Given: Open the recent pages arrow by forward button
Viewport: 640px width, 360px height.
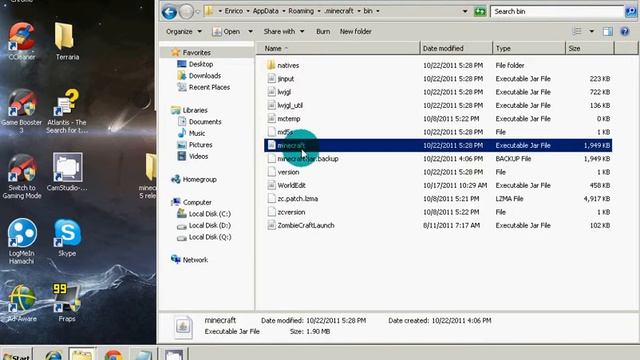Looking at the screenshot, I should [198, 11].
